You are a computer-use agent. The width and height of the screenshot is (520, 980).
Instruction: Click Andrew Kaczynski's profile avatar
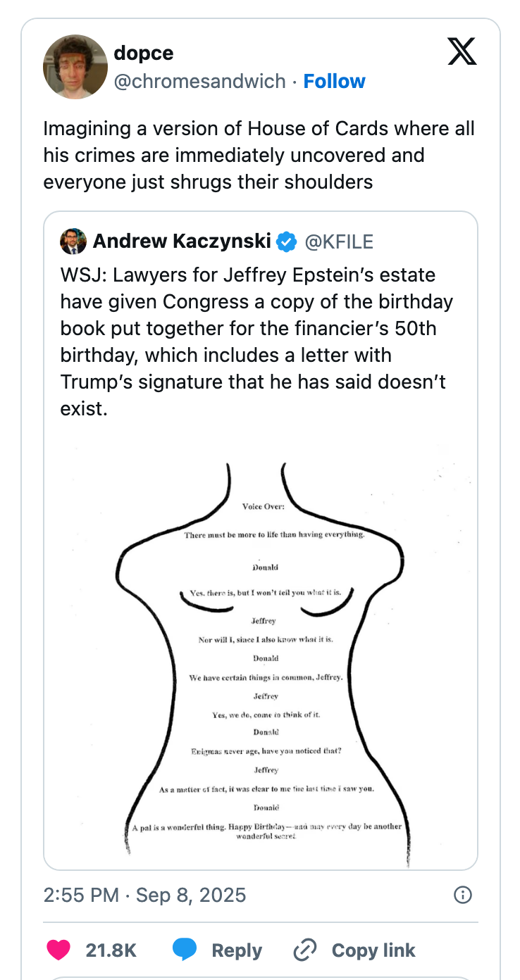pyautogui.click(x=73, y=241)
